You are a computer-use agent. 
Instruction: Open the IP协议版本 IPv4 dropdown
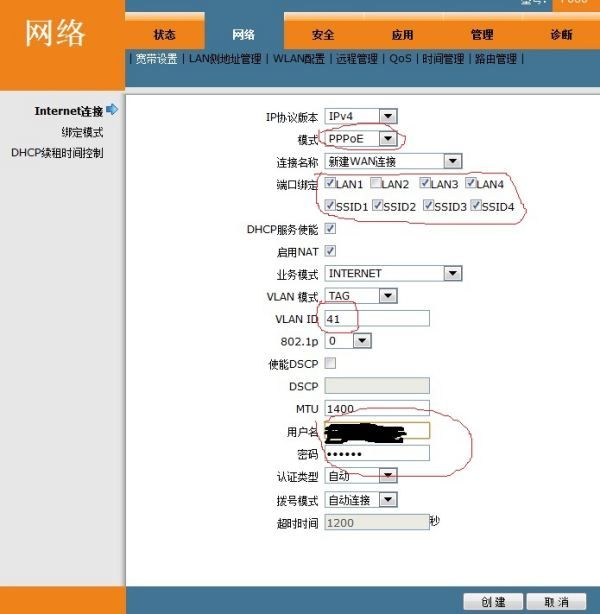click(361, 116)
